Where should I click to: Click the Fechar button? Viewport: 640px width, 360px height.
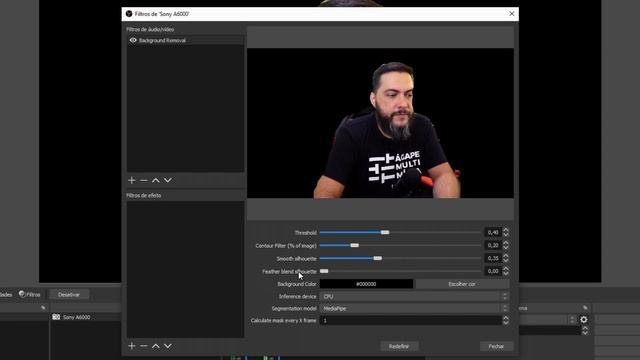496,346
